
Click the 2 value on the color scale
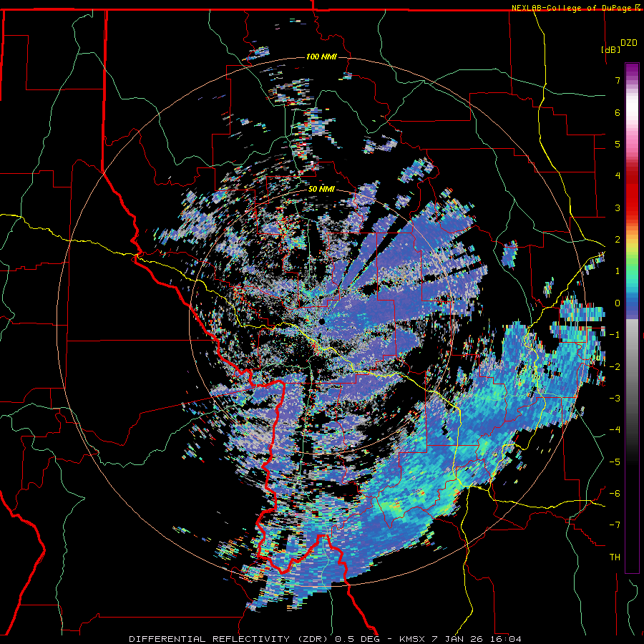[618, 240]
